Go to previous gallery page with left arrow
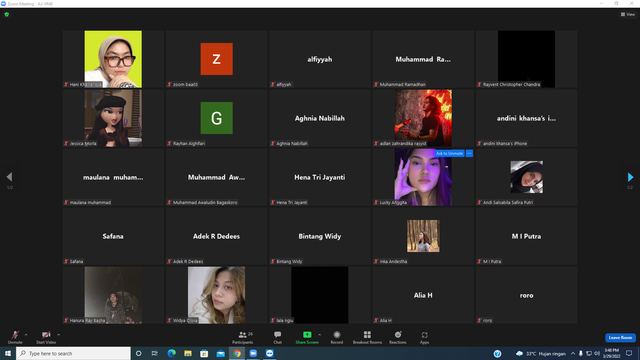 coord(9,177)
